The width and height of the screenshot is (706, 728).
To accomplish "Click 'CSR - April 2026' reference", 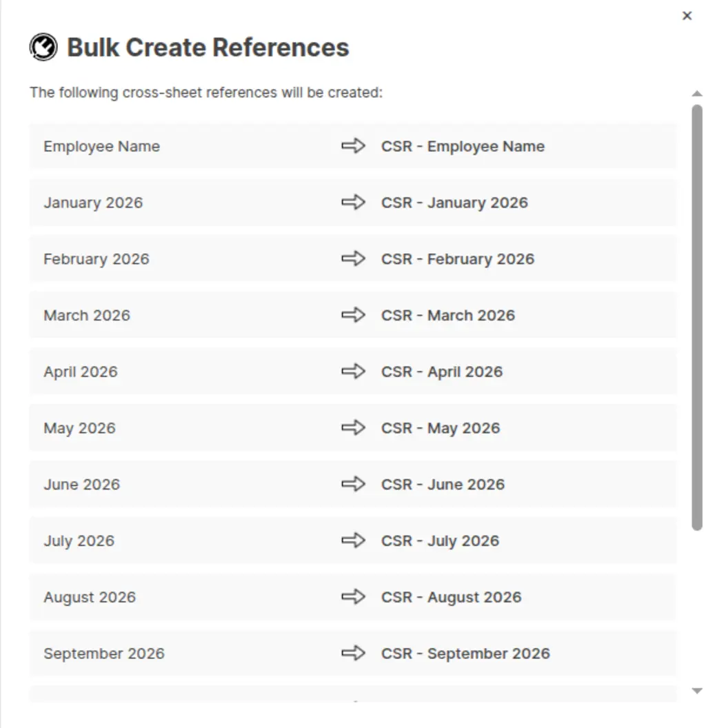I will point(442,372).
